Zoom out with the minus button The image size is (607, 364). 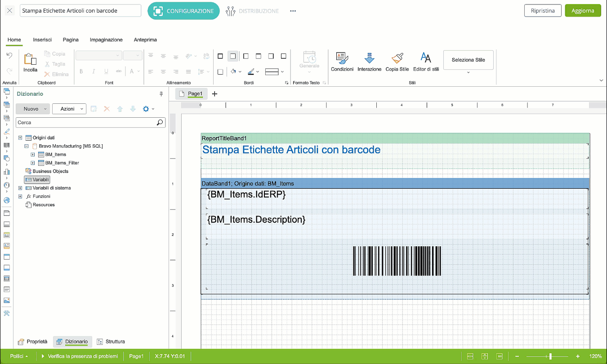click(x=518, y=356)
